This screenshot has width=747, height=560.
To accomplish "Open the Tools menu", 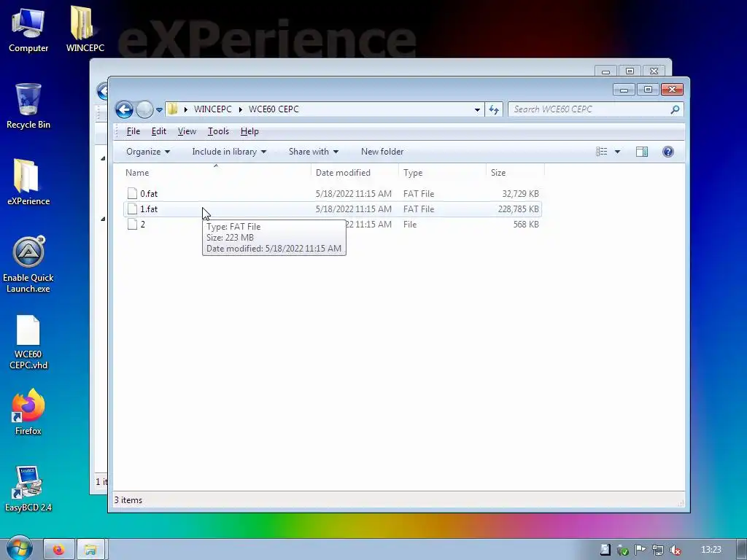I will tap(218, 131).
